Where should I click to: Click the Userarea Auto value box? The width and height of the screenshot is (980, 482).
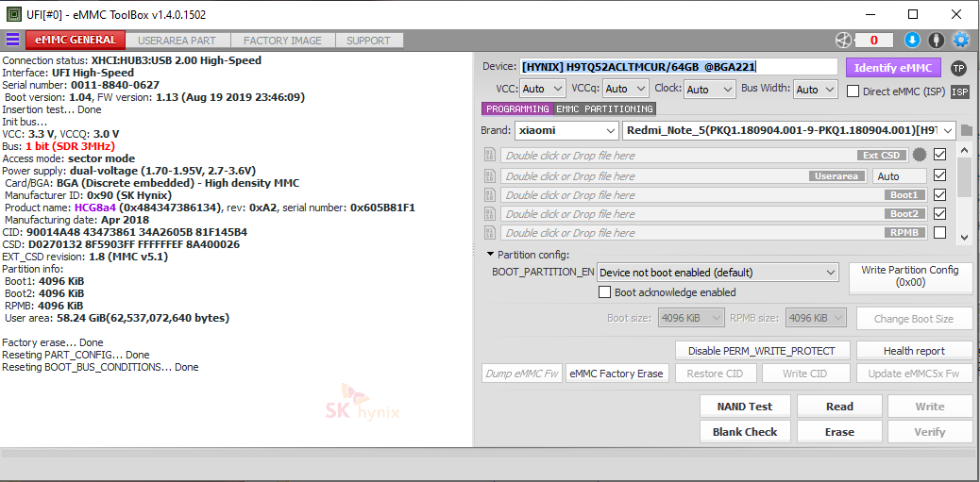coord(900,176)
